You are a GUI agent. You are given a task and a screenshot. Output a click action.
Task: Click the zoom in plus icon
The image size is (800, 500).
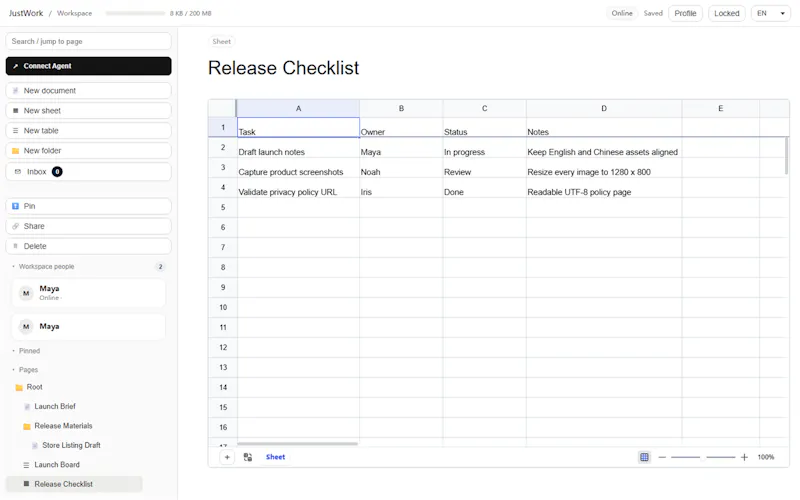coord(744,457)
